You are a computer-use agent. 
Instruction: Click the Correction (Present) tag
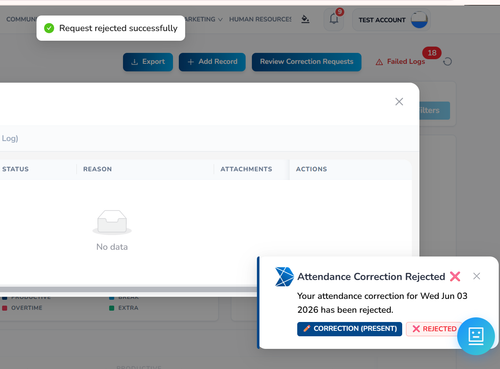coord(349,329)
